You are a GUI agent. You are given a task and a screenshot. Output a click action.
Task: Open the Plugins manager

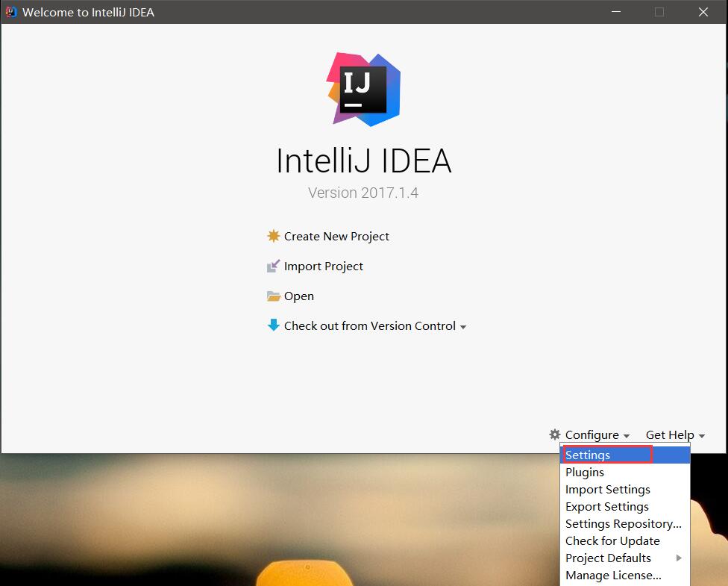tap(585, 472)
